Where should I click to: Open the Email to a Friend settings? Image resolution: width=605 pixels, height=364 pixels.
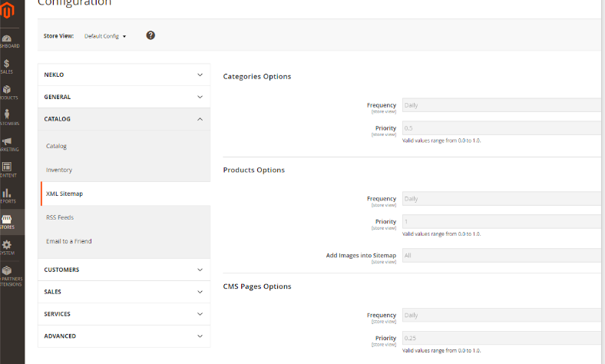click(69, 241)
